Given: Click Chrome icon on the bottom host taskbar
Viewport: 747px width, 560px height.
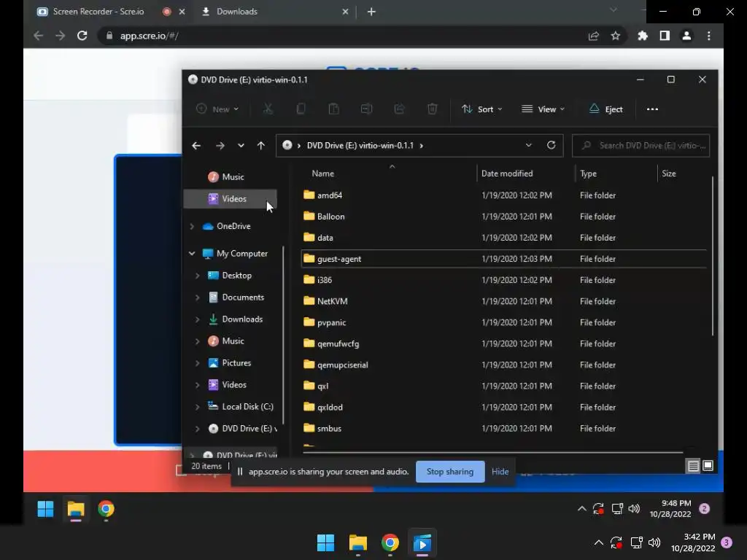Looking at the screenshot, I should click(390, 542).
